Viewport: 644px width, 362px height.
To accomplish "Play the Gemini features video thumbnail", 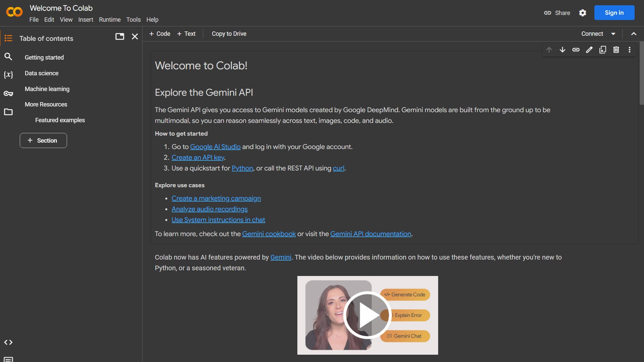I will click(368, 315).
